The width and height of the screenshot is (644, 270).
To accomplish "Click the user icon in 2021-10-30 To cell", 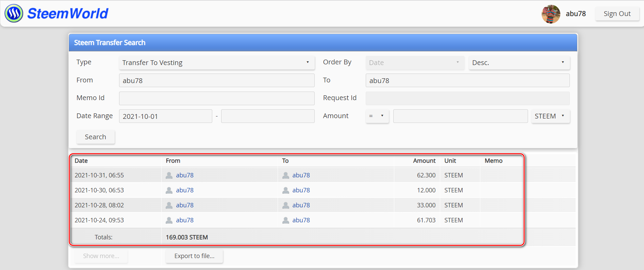I will click(286, 190).
